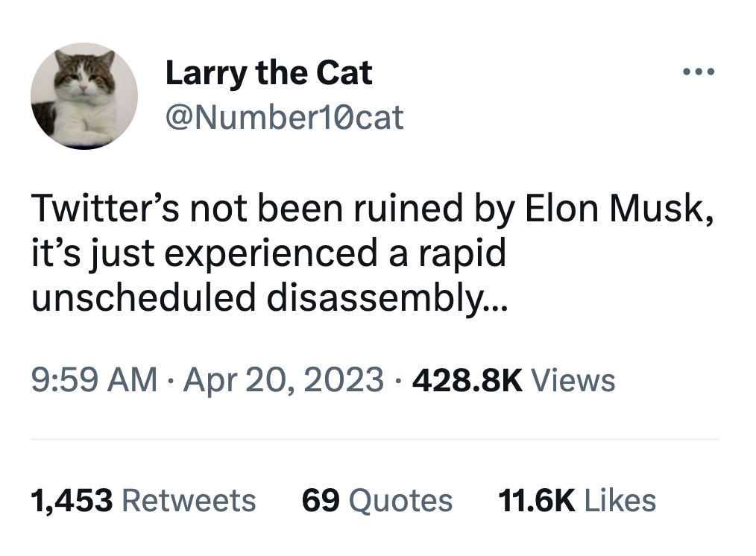Click the Views label

click(573, 380)
